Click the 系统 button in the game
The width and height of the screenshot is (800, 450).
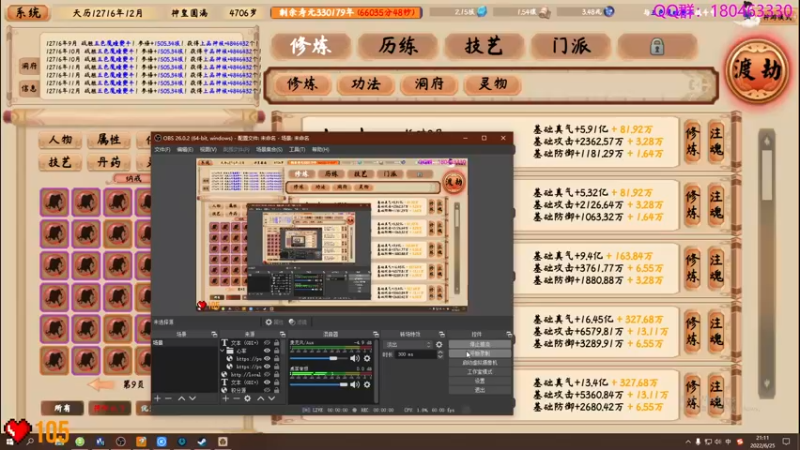(x=28, y=12)
